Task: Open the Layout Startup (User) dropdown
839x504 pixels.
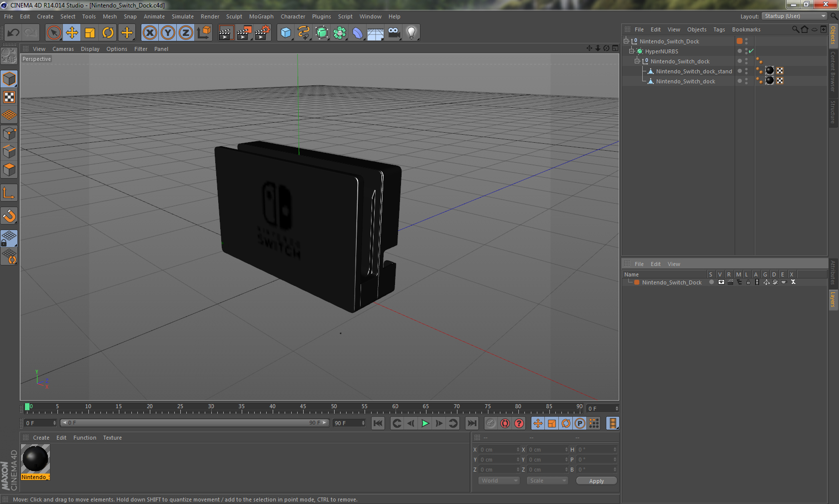Action: (795, 16)
